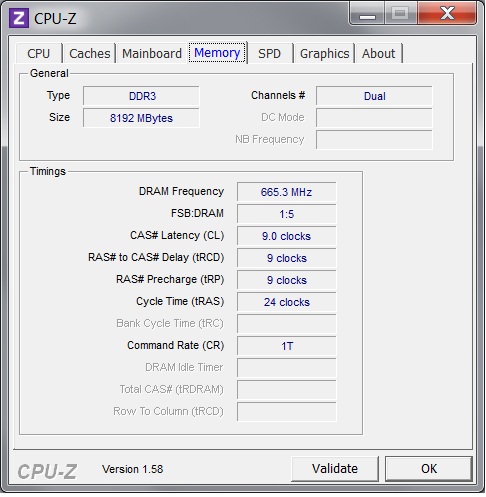Click the DDR3 memory type field
Screen dimensions: 486x497
click(141, 96)
